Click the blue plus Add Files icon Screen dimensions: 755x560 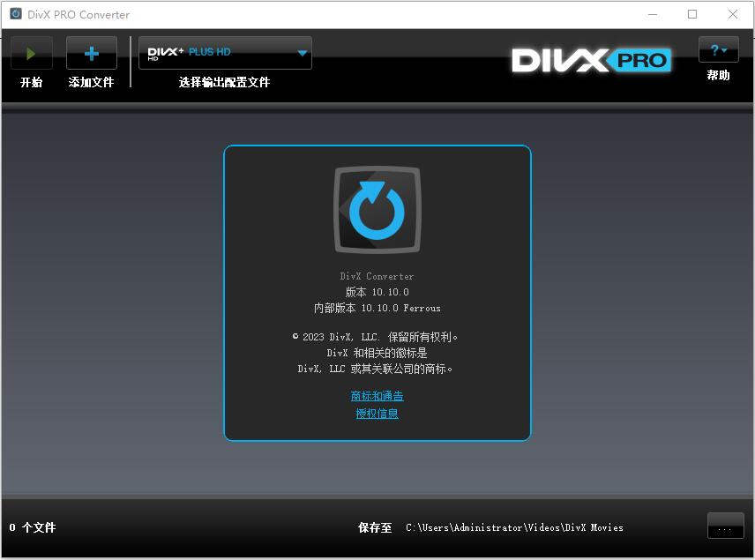coord(92,53)
